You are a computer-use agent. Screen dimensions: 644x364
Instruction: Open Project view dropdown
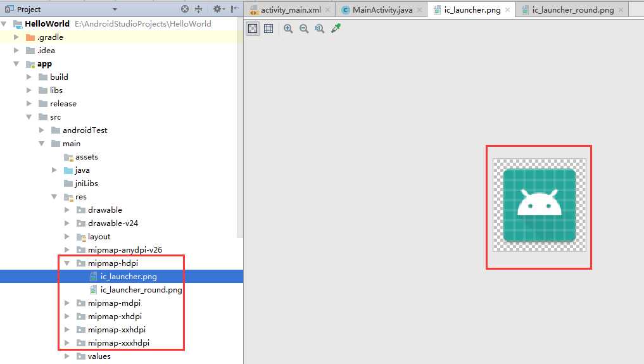[115, 9]
